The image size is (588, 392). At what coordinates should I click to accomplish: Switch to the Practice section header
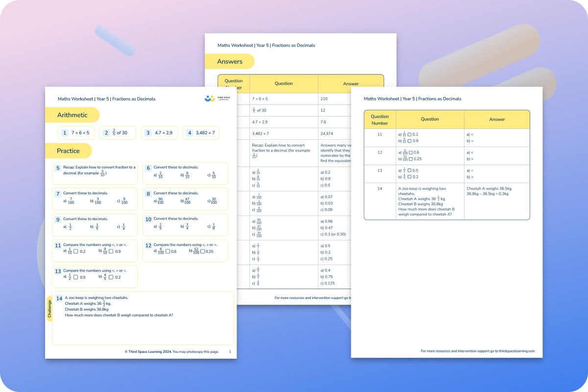click(69, 151)
